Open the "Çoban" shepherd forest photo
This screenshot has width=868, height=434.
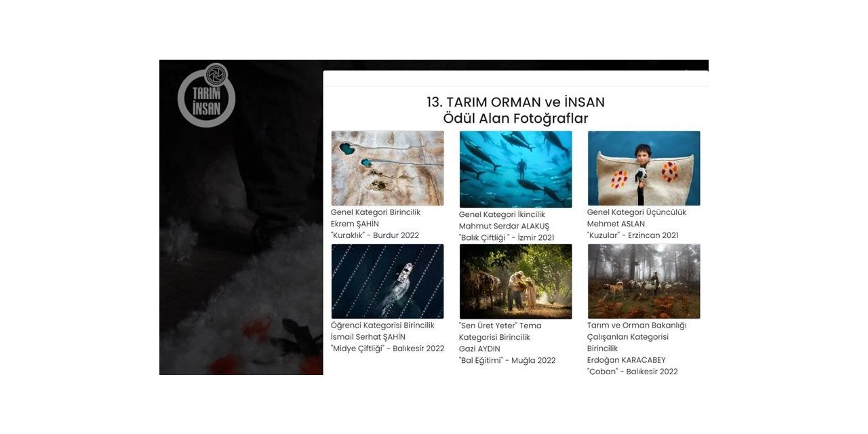click(643, 280)
